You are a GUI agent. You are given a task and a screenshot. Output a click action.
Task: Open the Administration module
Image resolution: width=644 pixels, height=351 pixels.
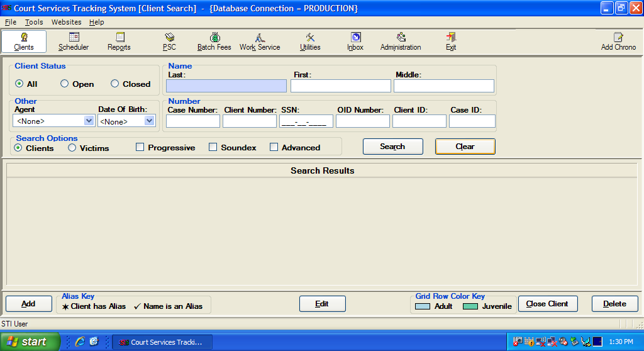coord(401,42)
